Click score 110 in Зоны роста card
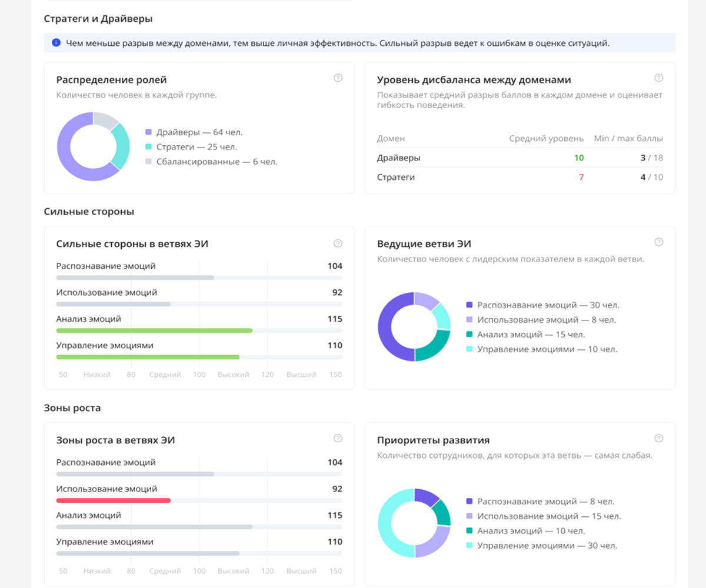The height and width of the screenshot is (588, 706). click(335, 542)
